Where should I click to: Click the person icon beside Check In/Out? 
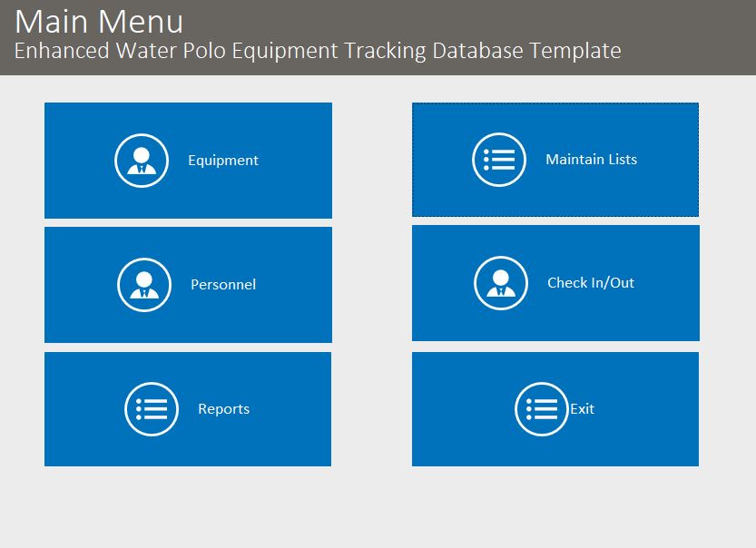point(501,283)
